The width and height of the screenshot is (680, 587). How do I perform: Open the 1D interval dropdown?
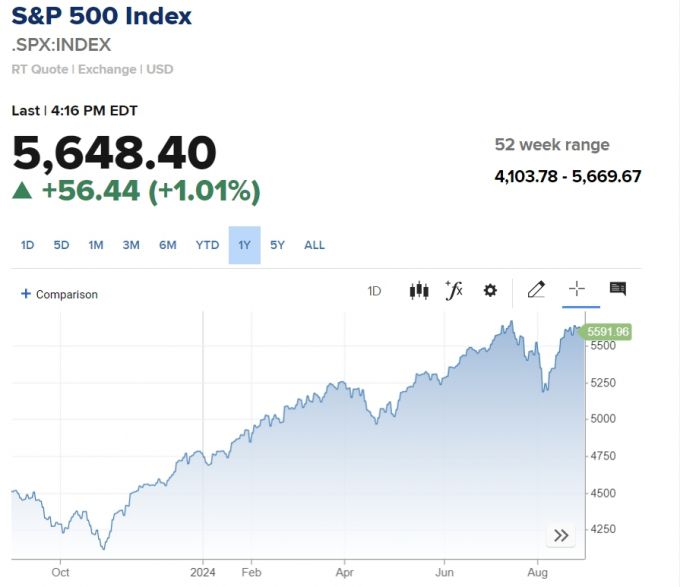(374, 291)
